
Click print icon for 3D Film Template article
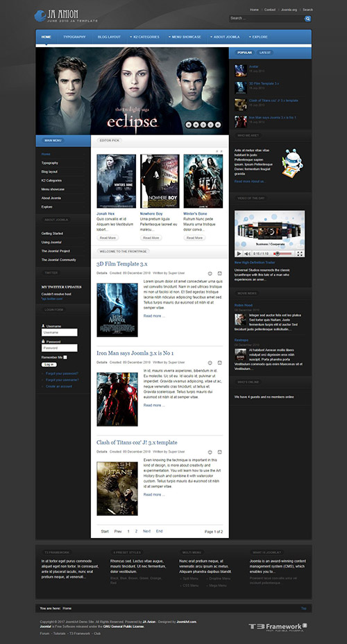pyautogui.click(x=210, y=273)
